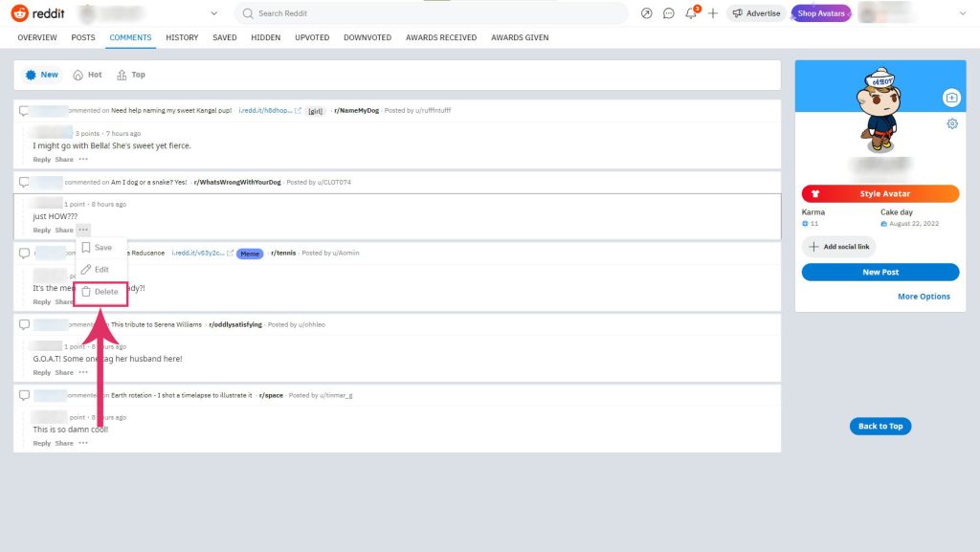Share the 'just HOW???' comment
This screenshot has width=980, height=552.
[x=64, y=230]
